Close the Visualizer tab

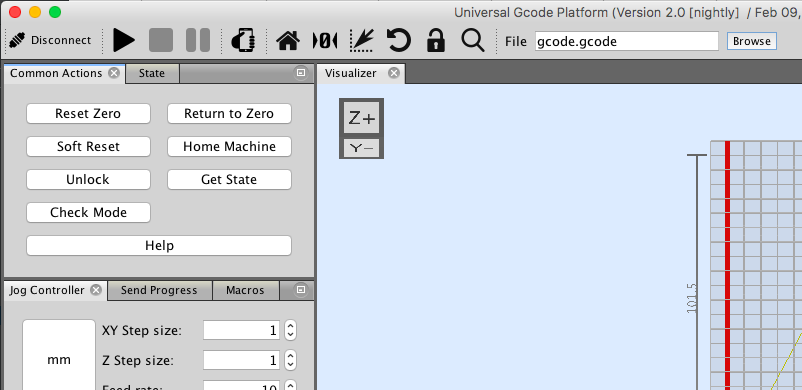[x=394, y=73]
